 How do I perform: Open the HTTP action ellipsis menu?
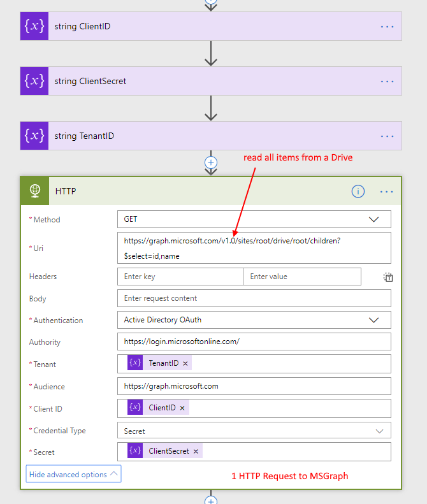click(387, 191)
